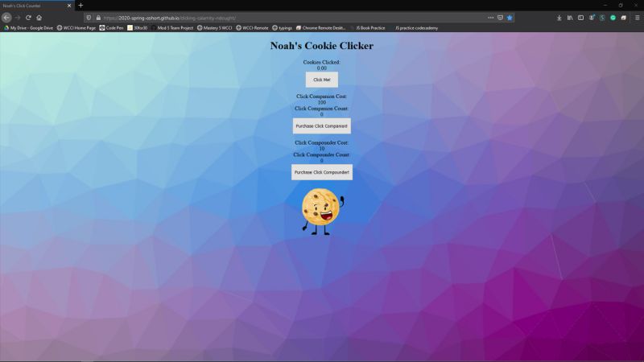Click the compounder cost value 10
Image resolution: width=644 pixels, height=362 pixels.
point(321,149)
